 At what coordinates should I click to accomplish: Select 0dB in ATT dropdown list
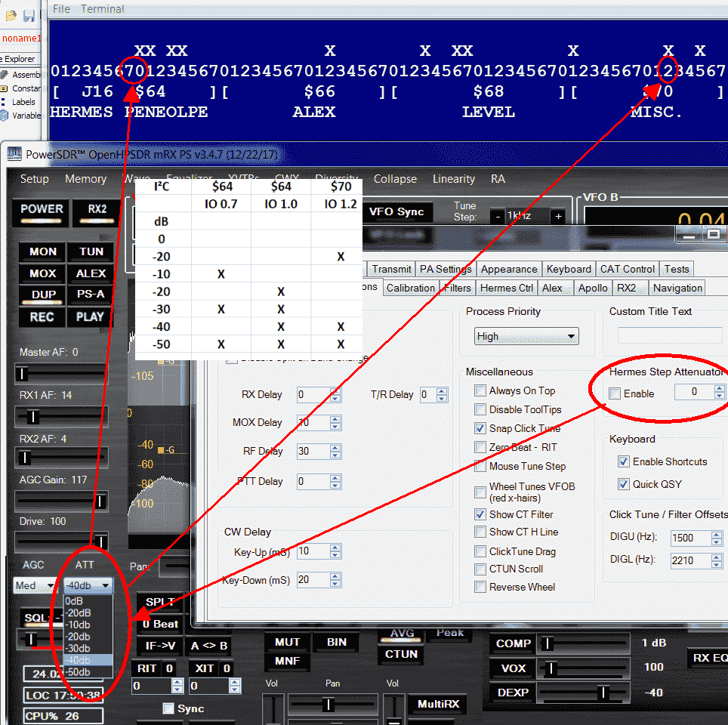(88, 601)
